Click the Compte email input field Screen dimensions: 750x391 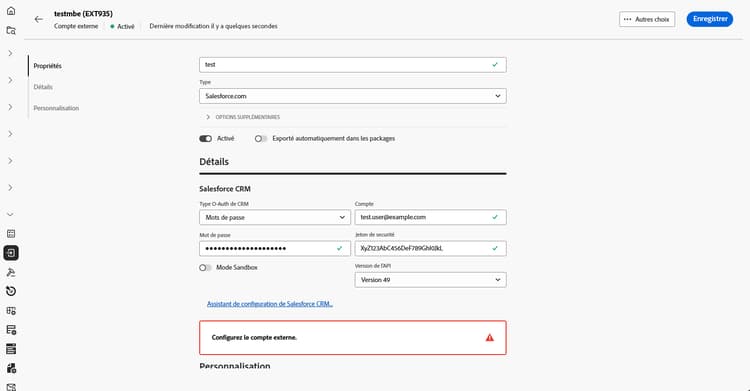click(430, 217)
